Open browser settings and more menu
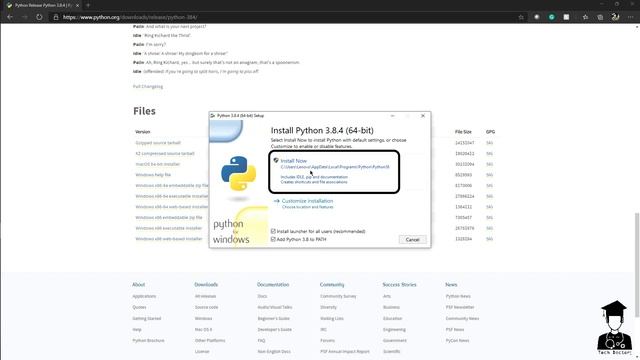Screen dimensions: 640x360 (x=631, y=17)
